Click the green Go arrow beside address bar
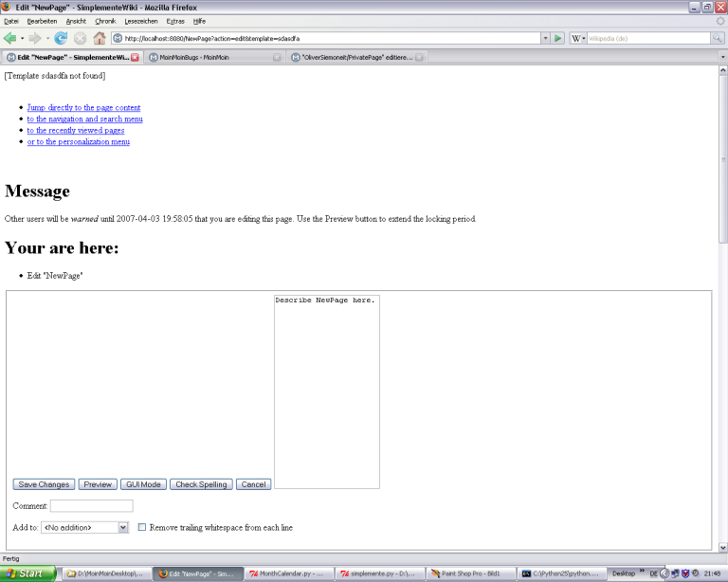Viewport: 728px width, 582px height. (558, 39)
